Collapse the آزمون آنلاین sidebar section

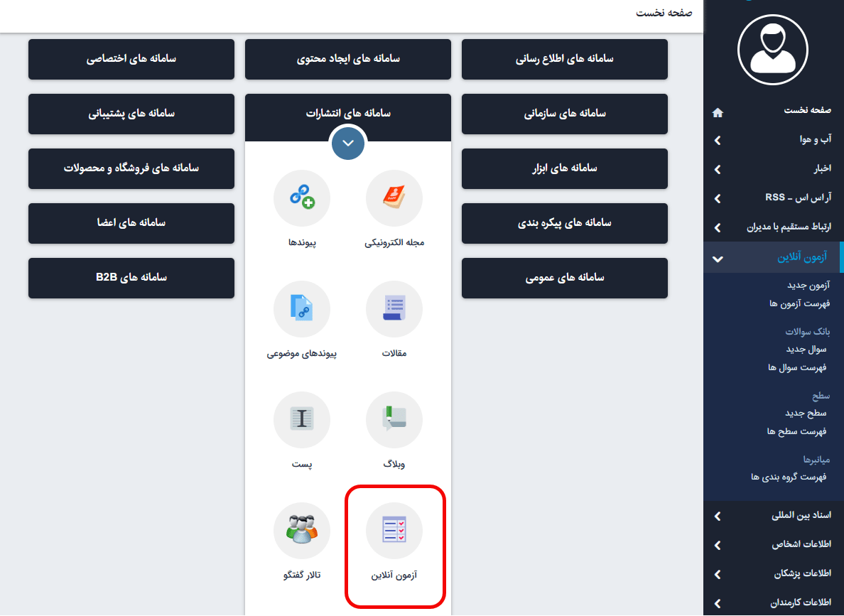[x=718, y=259]
